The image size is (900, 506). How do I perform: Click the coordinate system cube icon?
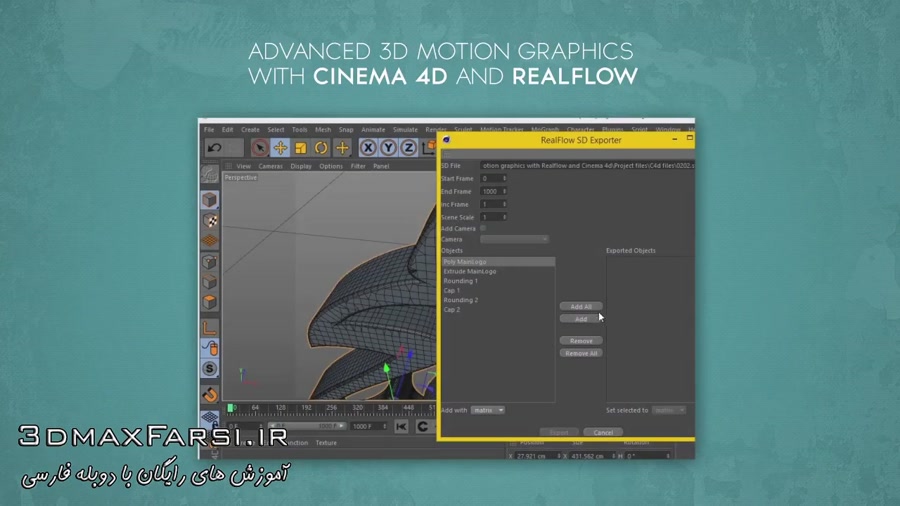[x=429, y=148]
